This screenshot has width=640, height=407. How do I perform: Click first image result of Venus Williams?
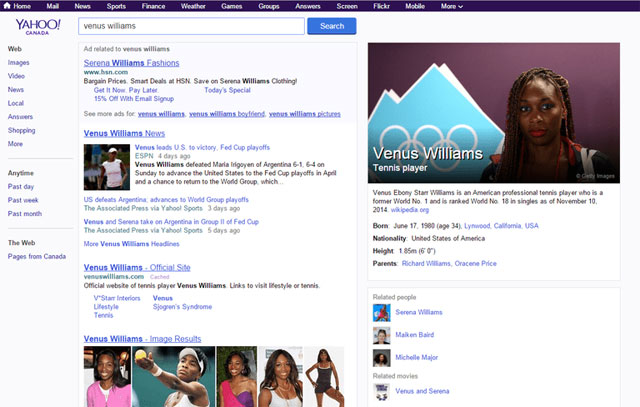point(101,376)
